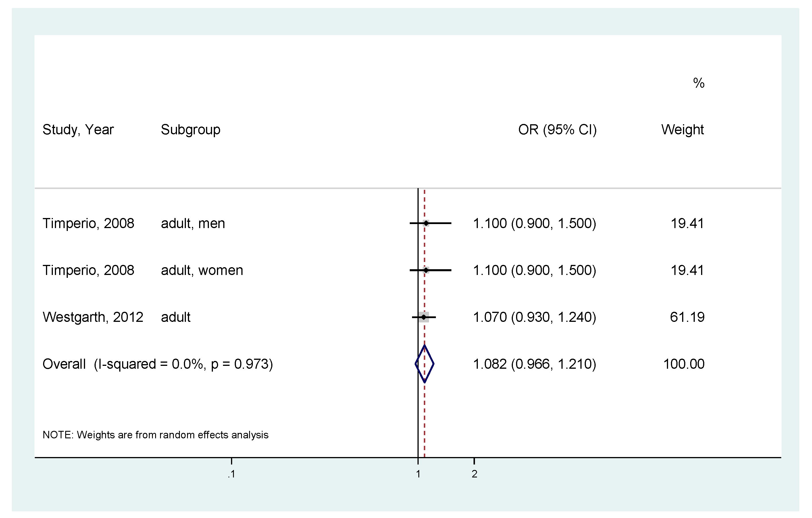Click the 'OR (95% CI)' column header

point(557,130)
